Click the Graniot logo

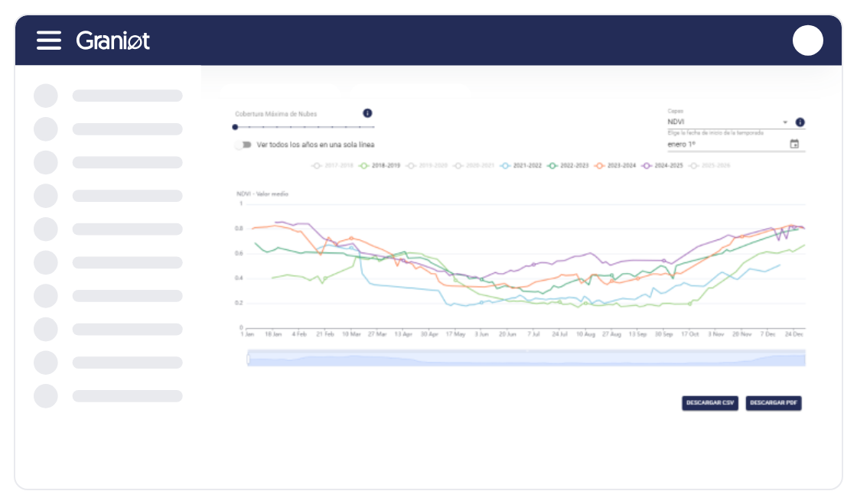(x=113, y=41)
